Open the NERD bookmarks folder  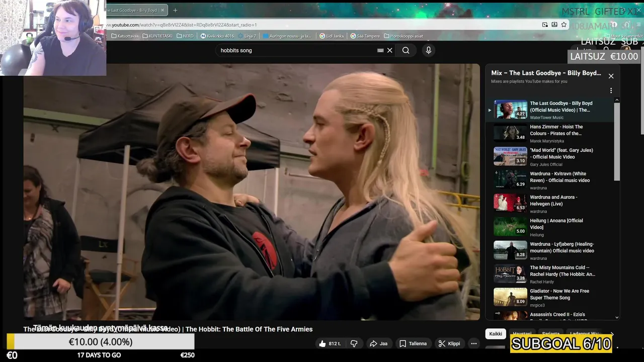(185, 36)
